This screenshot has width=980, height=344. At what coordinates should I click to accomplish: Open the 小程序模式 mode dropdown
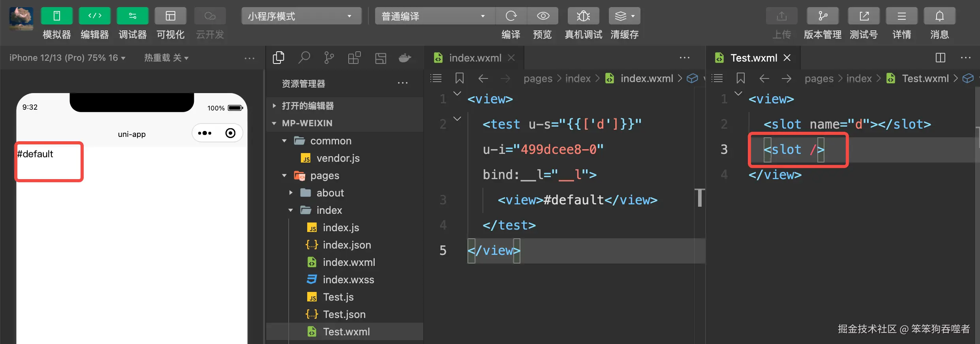point(301,16)
